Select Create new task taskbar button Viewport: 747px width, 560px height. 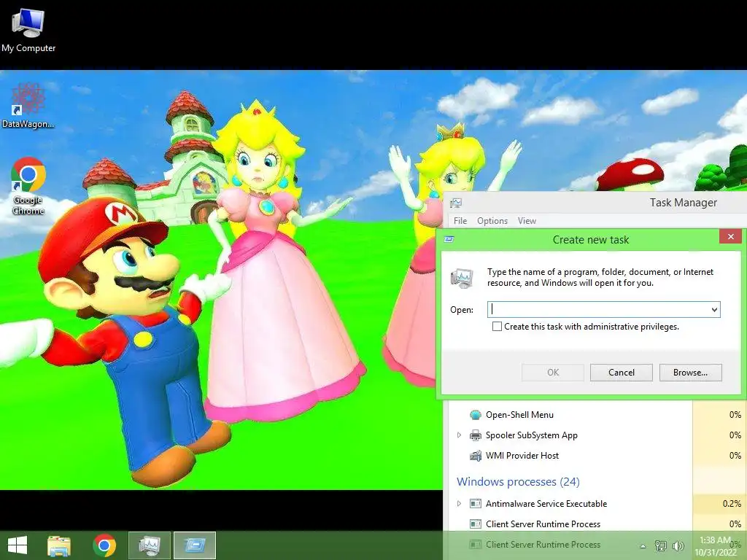[194, 545]
